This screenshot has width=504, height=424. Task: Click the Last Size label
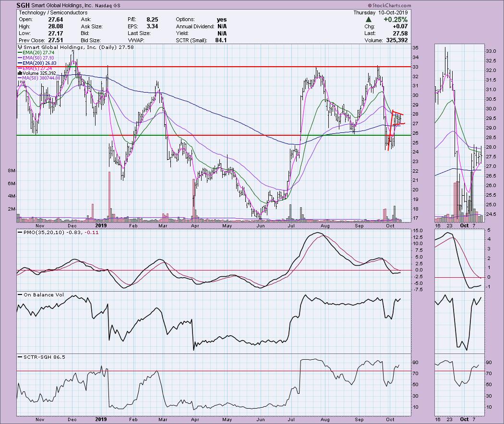click(139, 34)
